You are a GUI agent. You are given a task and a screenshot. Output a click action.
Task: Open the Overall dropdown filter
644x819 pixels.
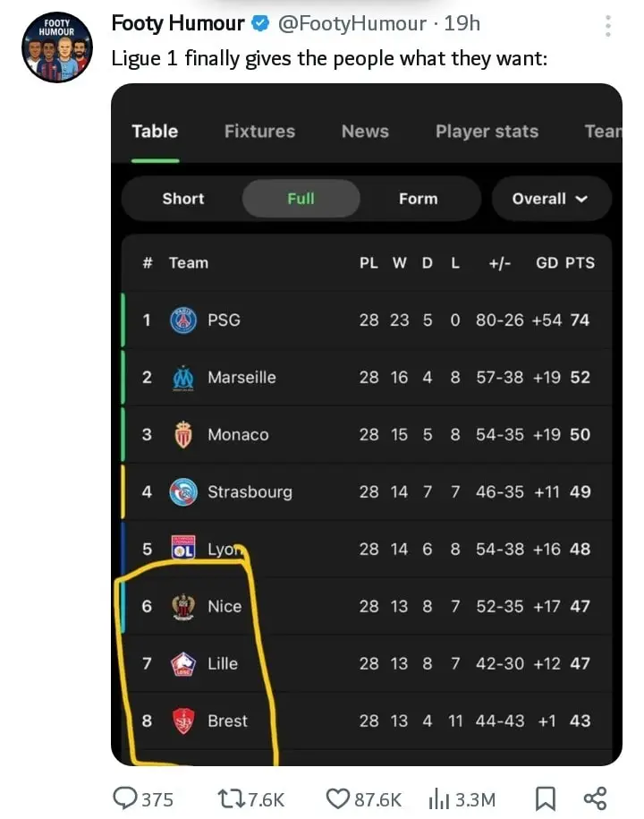[551, 199]
